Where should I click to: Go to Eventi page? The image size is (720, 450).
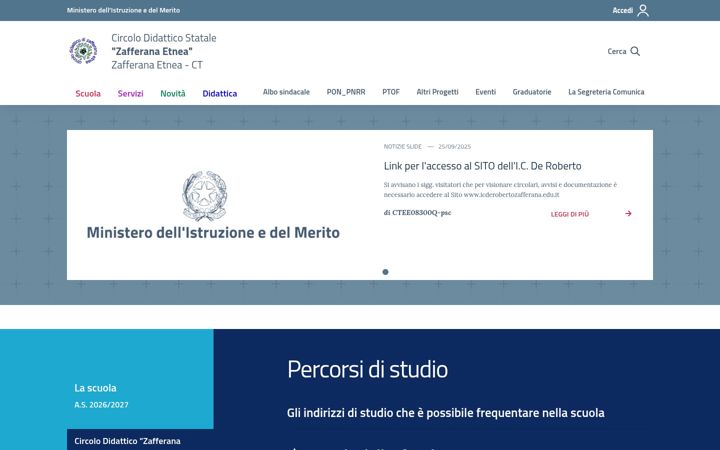pyautogui.click(x=485, y=92)
